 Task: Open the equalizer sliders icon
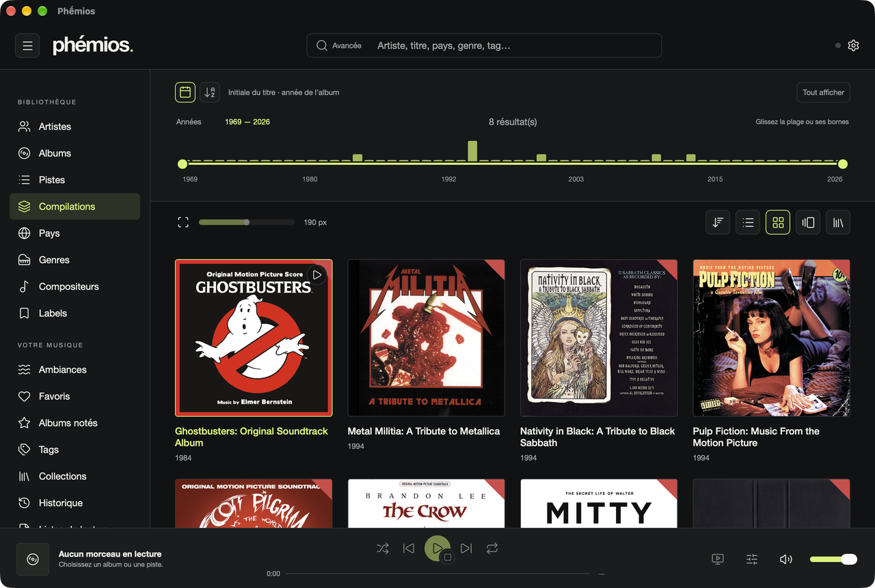[x=752, y=559]
